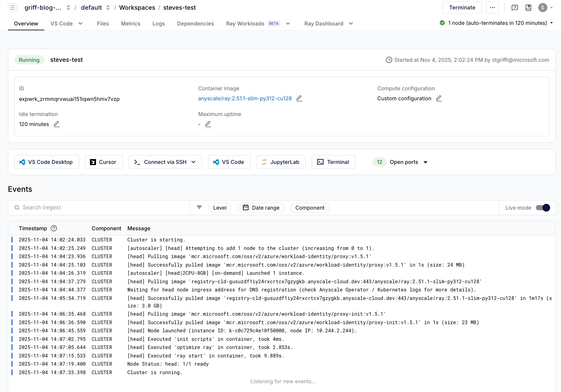Edit the compute configuration pencil icon
Image resolution: width=561 pixels, height=392 pixels.
pyautogui.click(x=439, y=98)
